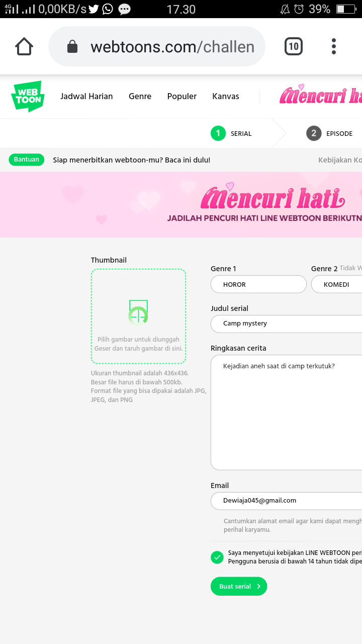
Task: Open the 'Siap menerbitkan webtoon-mu?' link
Action: pos(132,160)
